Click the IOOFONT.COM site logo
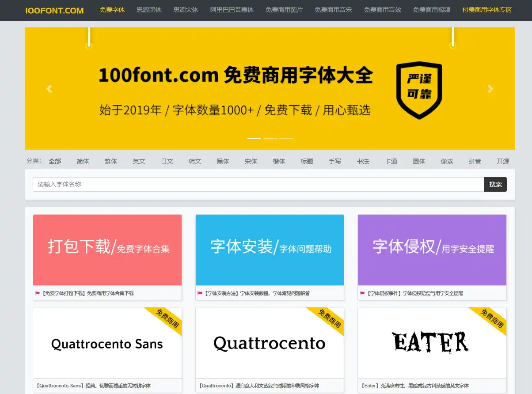Image resolution: width=532 pixels, height=394 pixels. click(x=54, y=10)
